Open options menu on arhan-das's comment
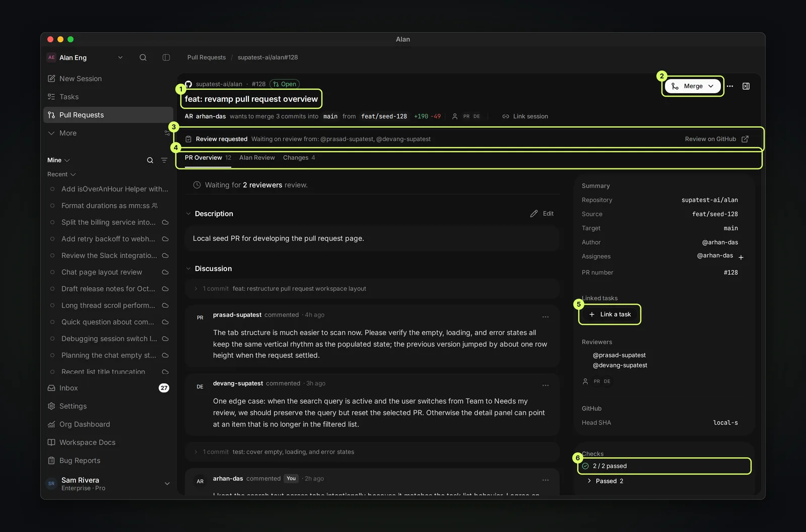Image resolution: width=806 pixels, height=532 pixels. coord(546,480)
